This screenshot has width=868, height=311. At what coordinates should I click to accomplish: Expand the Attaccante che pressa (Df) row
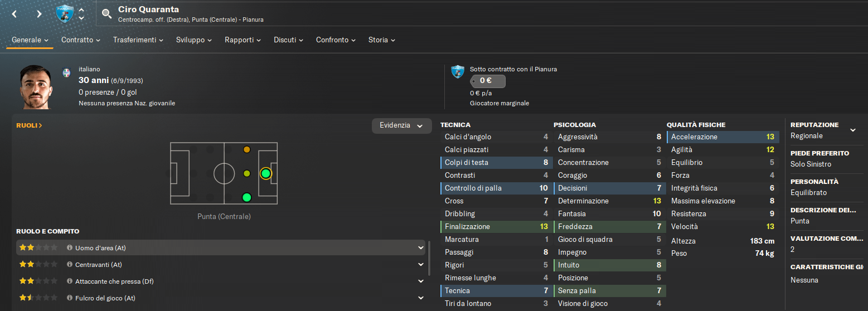click(x=420, y=281)
